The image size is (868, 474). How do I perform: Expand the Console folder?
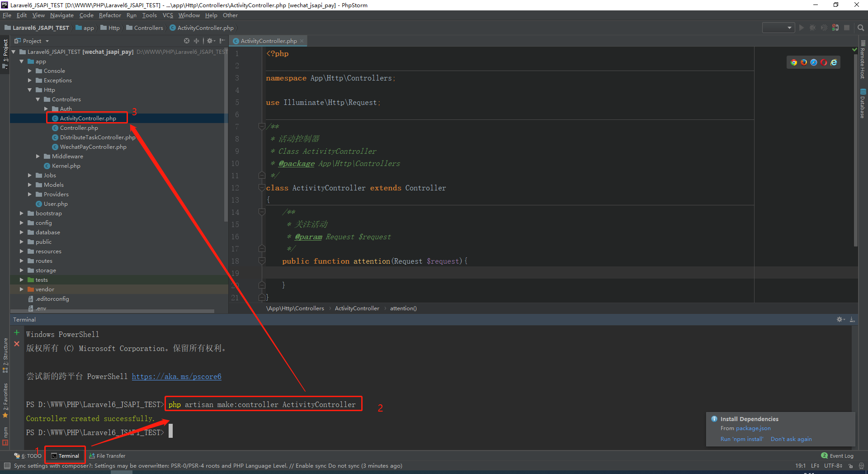[x=29, y=71]
